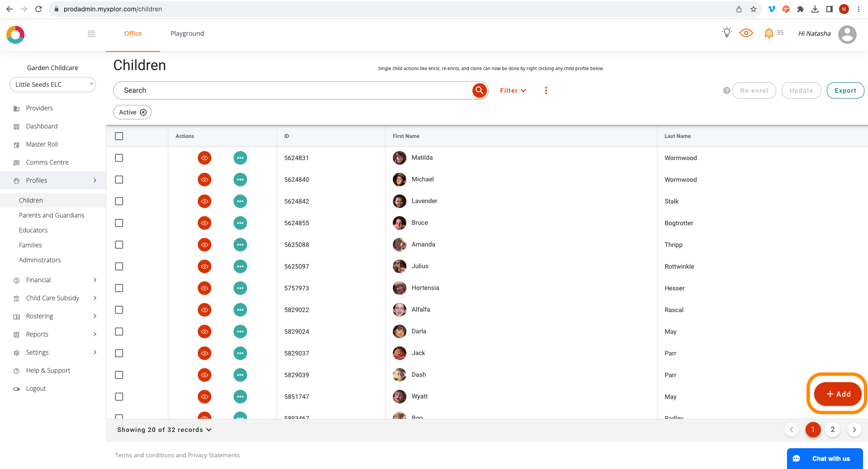Click the Export button

click(x=845, y=90)
